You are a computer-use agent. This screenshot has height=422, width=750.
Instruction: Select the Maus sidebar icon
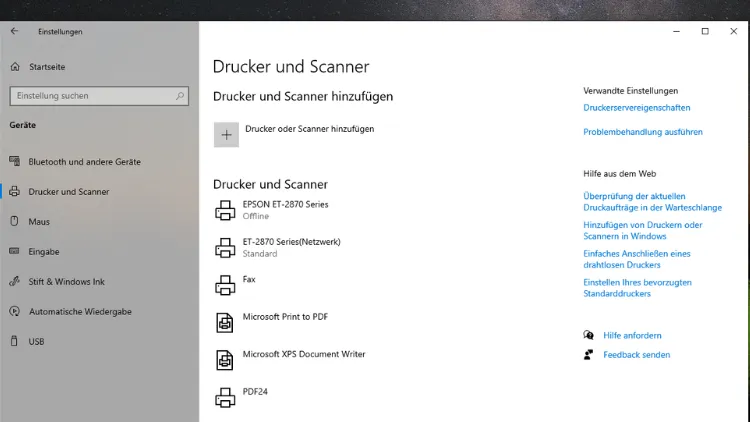click(x=14, y=221)
